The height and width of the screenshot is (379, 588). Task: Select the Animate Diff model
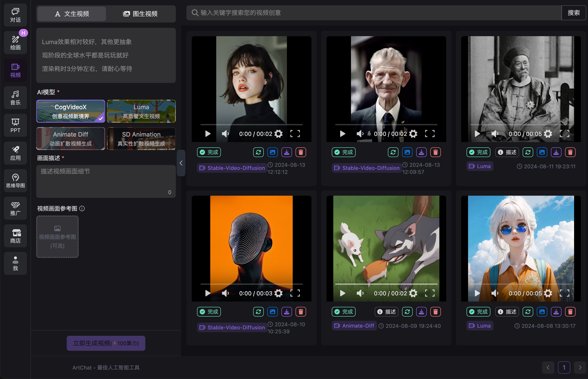click(71, 139)
